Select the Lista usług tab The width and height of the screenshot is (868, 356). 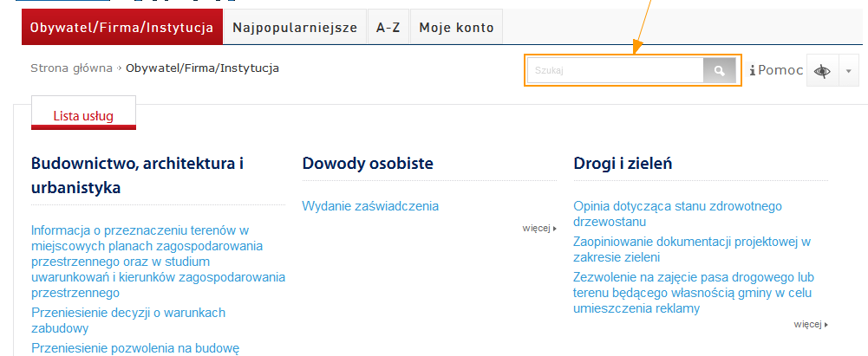click(x=83, y=115)
